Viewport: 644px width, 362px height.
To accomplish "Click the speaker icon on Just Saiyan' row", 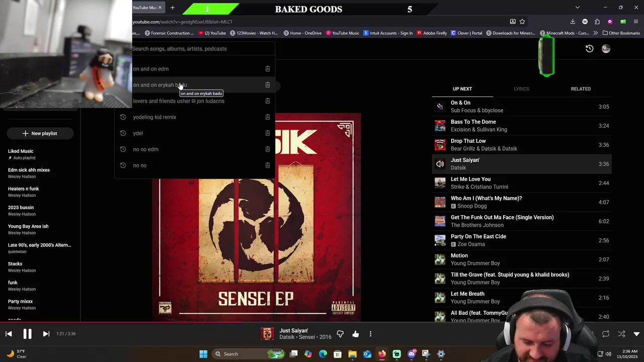I will tap(440, 164).
